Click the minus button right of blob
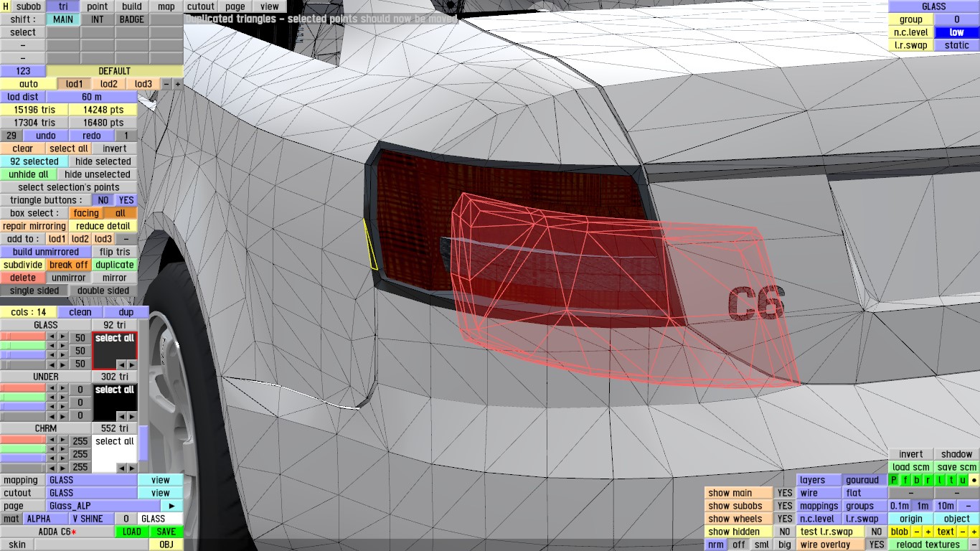The height and width of the screenshot is (551, 980). click(917, 532)
